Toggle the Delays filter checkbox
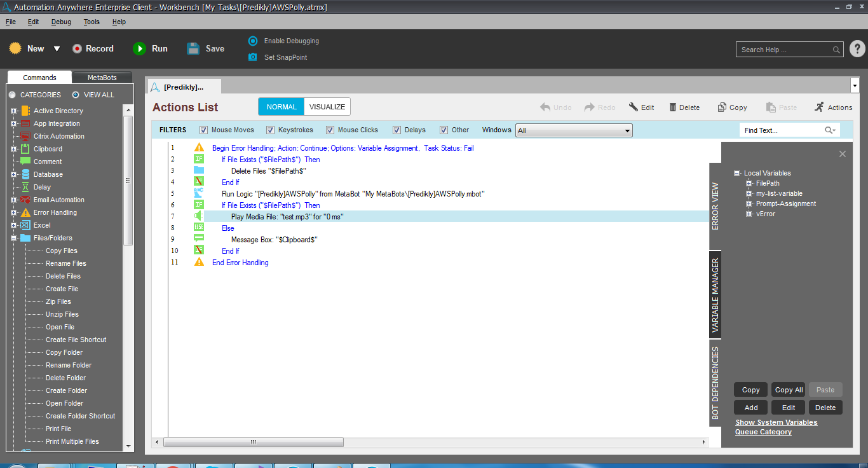 [x=397, y=130]
